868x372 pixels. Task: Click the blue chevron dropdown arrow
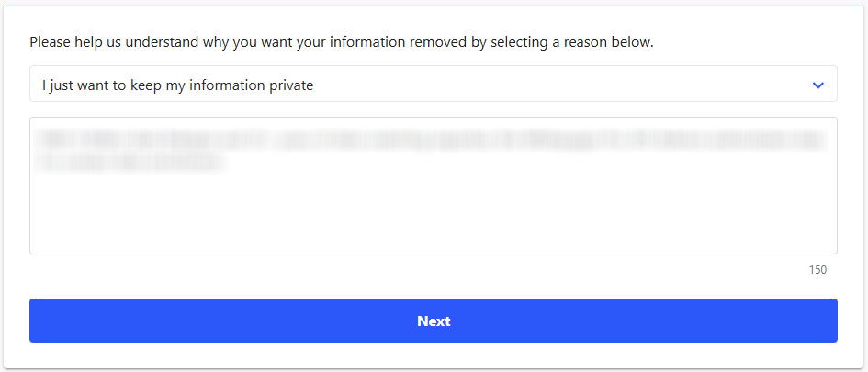click(x=818, y=85)
